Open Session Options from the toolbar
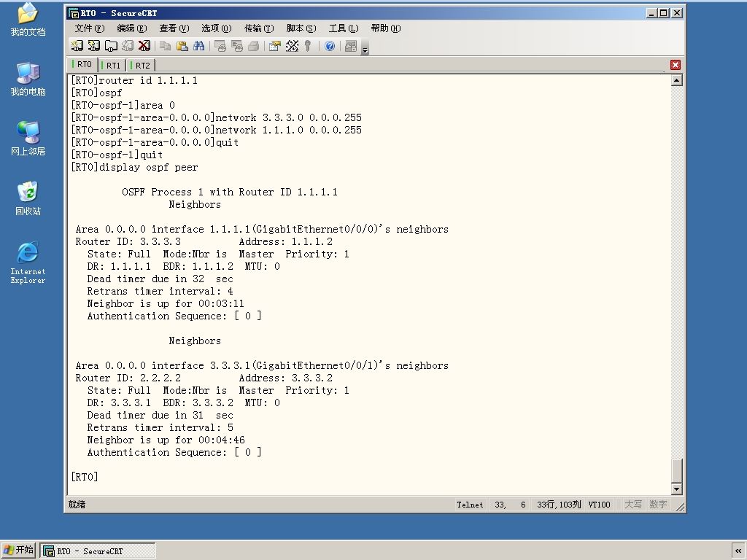Viewport: 747px width, 560px height. [x=275, y=46]
